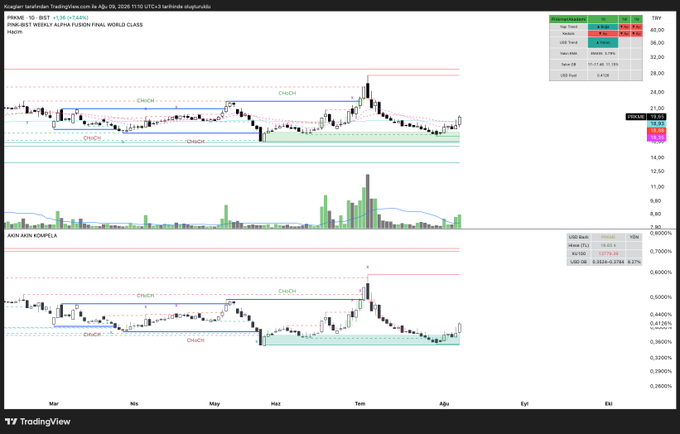Click the 36,00 price axis value
Image resolution: width=680 pixels, height=434 pixels.
click(x=657, y=43)
